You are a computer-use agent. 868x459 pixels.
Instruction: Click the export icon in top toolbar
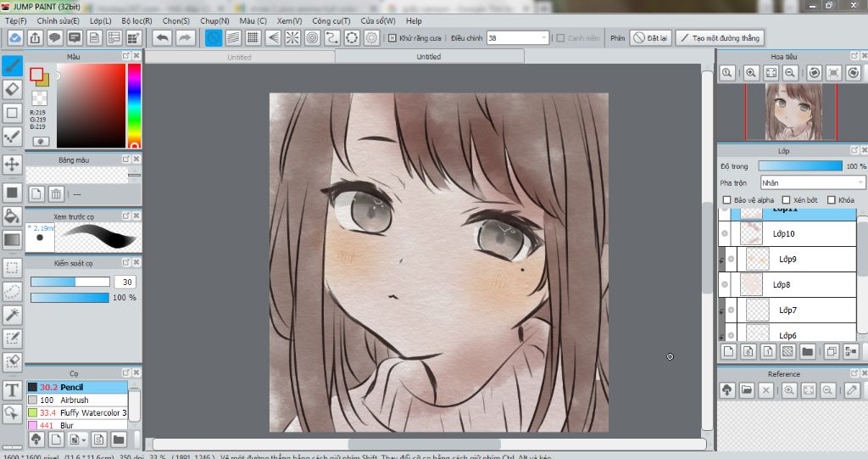[35, 38]
